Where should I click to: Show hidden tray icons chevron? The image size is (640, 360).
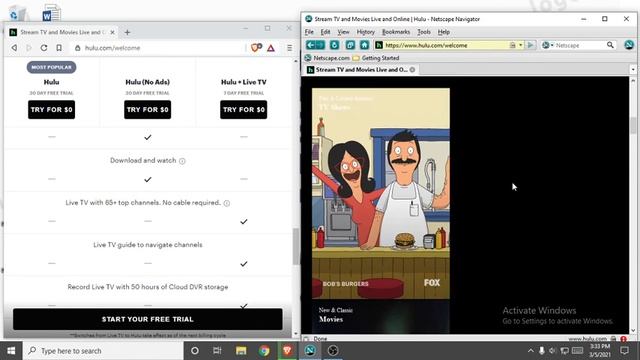530,351
